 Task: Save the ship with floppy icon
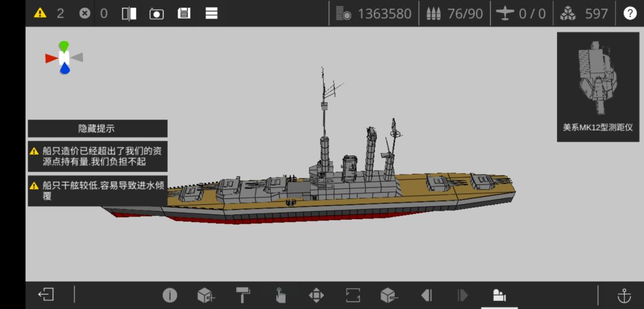(x=184, y=14)
